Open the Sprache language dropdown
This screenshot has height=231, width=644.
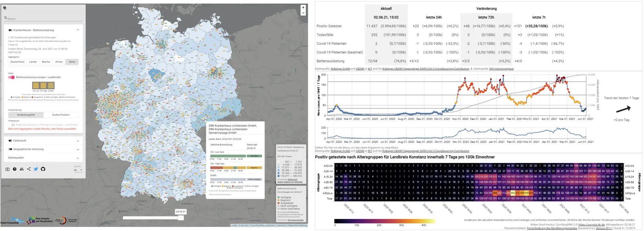coord(78,170)
